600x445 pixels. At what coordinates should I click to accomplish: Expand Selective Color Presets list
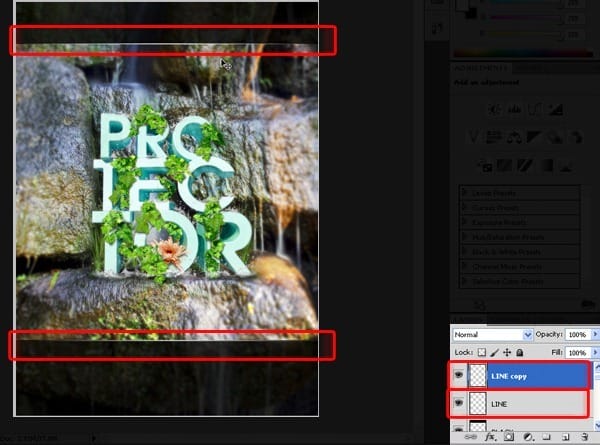click(x=465, y=281)
